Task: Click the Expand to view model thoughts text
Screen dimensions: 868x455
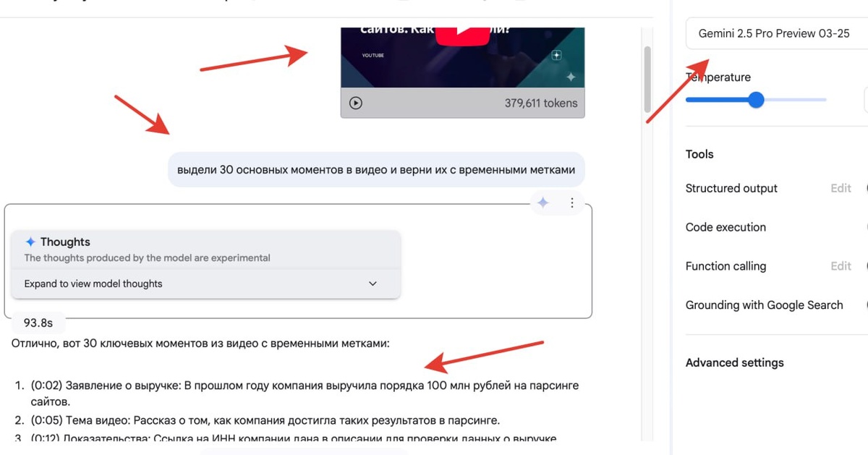Action: [x=93, y=284]
